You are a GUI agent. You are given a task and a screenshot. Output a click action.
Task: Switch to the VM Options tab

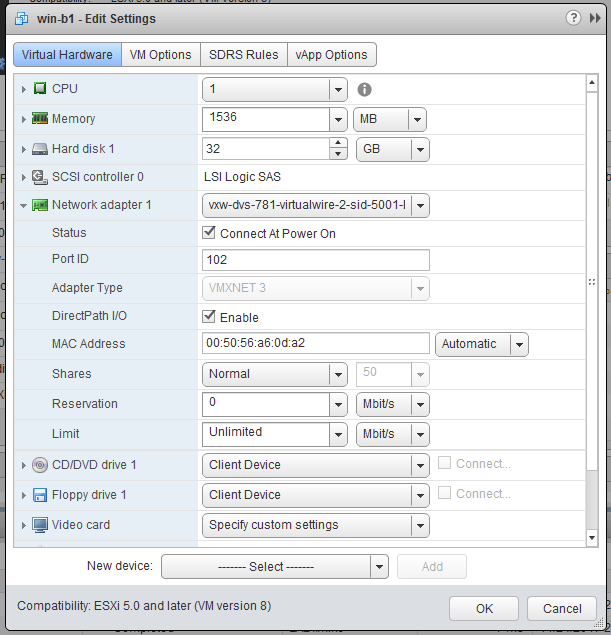[x=160, y=55]
